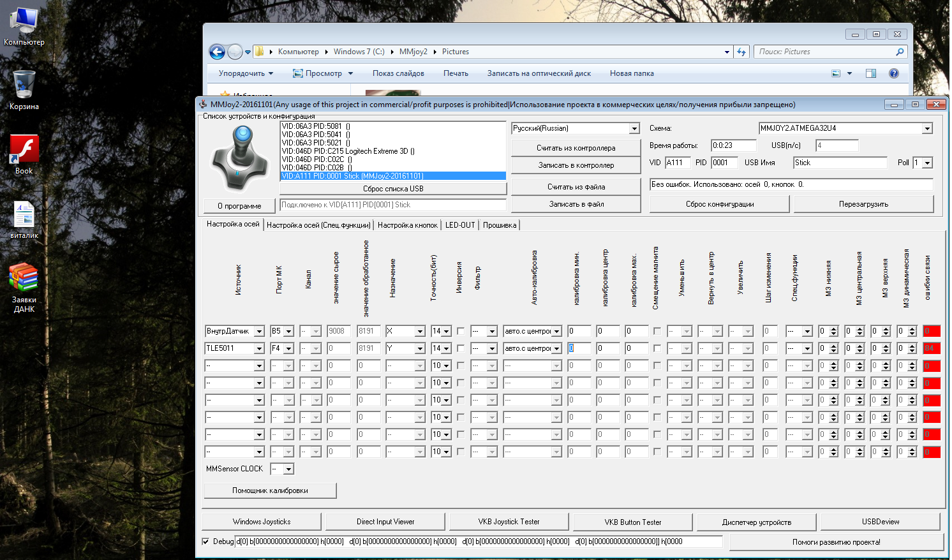The height and width of the screenshot is (560, 952).
Task: Open the ВнутрДатчик source dropdown
Action: click(258, 332)
